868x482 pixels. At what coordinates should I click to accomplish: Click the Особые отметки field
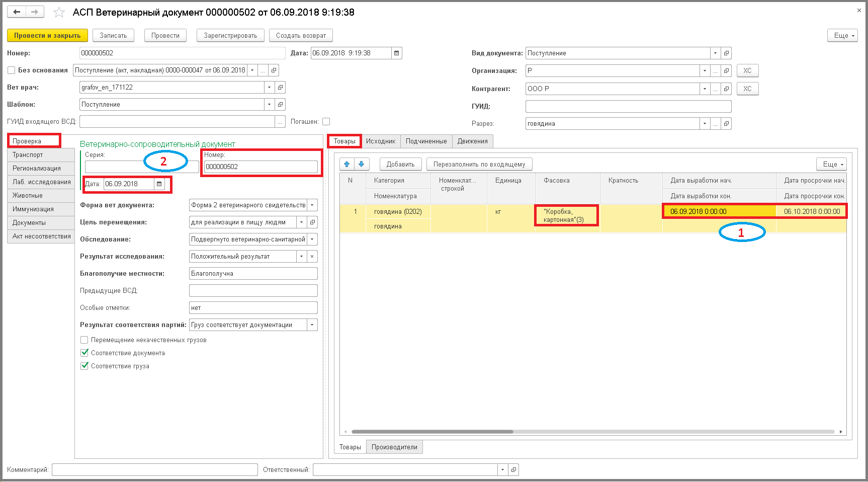[x=253, y=308]
